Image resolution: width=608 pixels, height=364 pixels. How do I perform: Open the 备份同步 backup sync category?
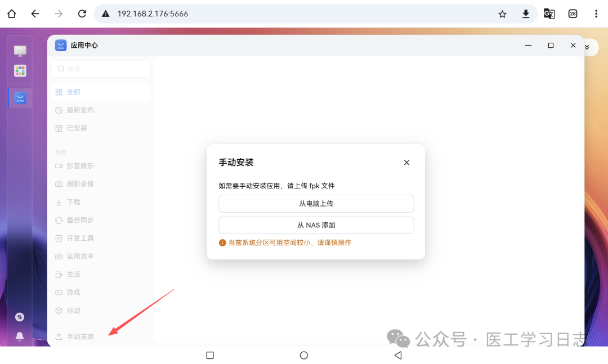(81, 220)
